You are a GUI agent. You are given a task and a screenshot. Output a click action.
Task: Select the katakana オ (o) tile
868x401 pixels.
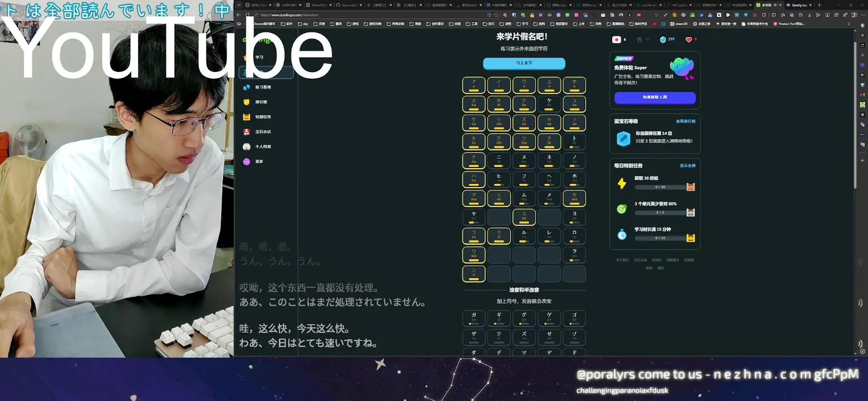(x=574, y=85)
